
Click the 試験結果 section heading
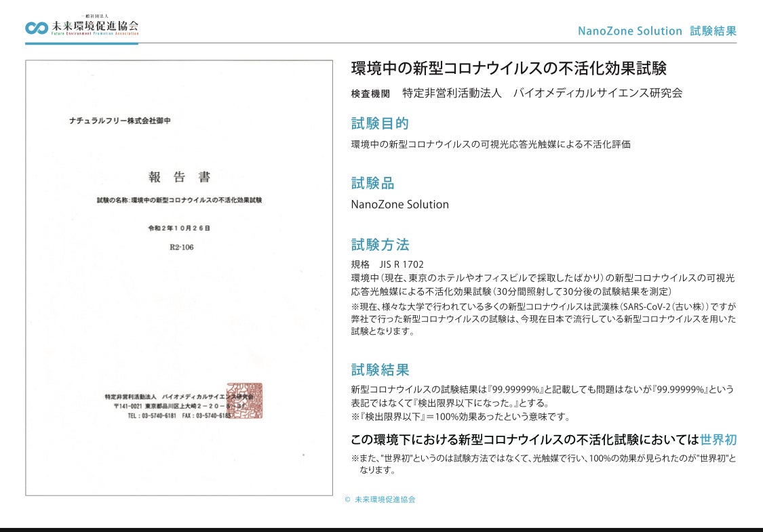point(380,370)
